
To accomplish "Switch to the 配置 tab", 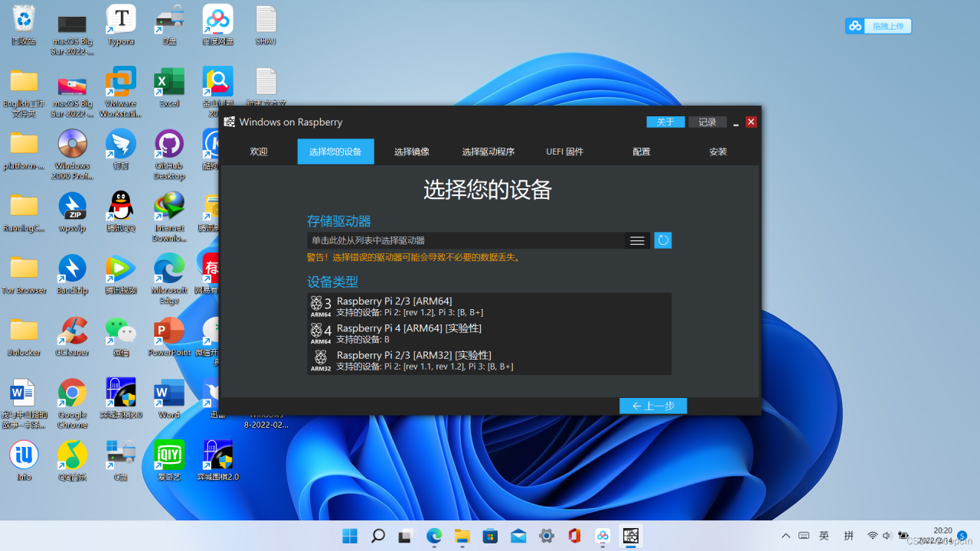I will point(642,152).
